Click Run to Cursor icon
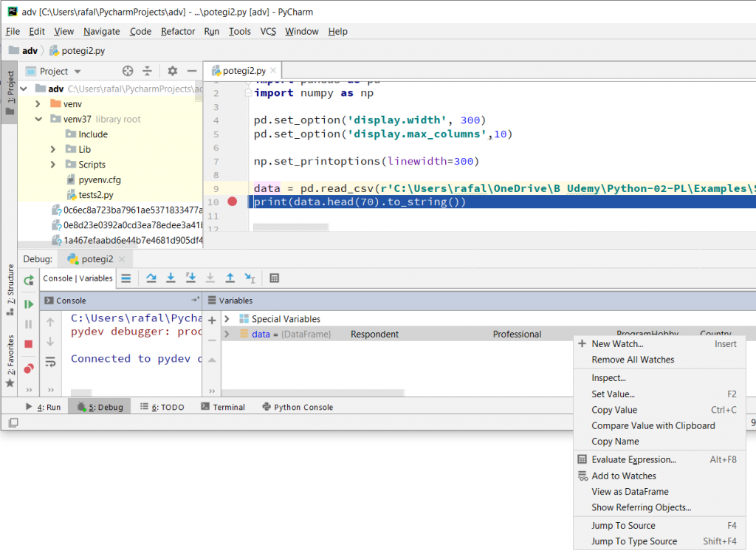Viewport: 756px width, 559px height. click(x=250, y=278)
